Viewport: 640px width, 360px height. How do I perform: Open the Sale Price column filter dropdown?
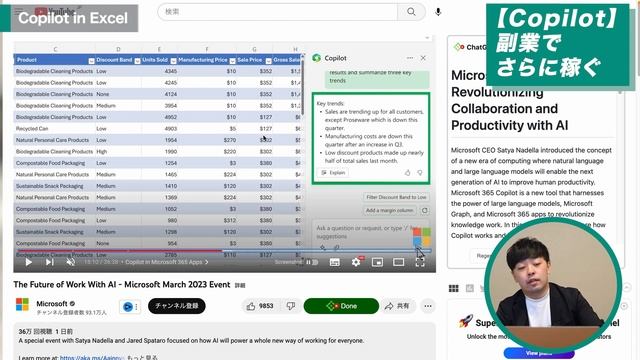pos(268,61)
